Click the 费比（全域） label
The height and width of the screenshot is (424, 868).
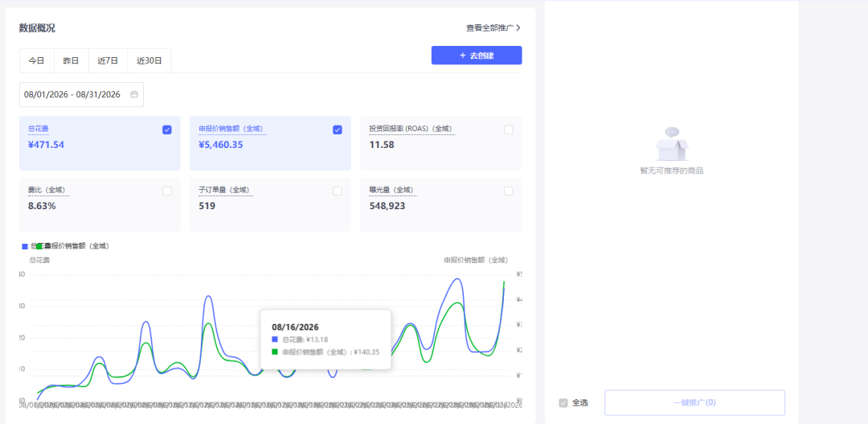[x=49, y=190]
